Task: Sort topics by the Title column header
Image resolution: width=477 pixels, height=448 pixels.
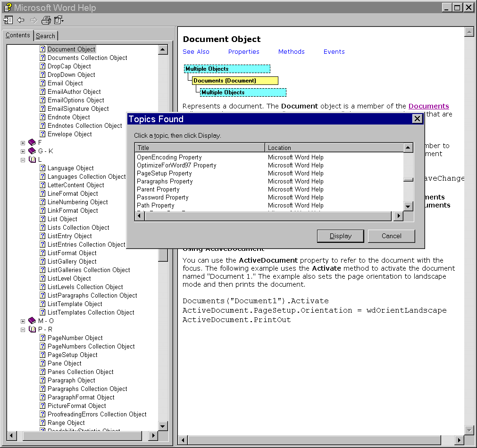Action: pyautogui.click(x=199, y=148)
